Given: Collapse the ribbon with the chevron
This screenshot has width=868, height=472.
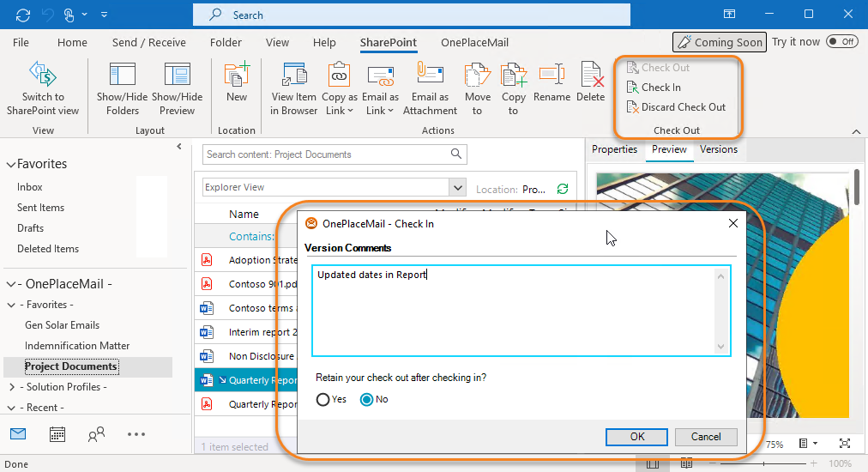Looking at the screenshot, I should [856, 131].
